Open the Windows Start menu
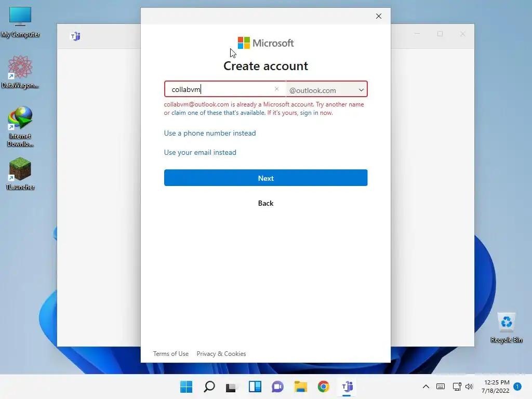The height and width of the screenshot is (399, 532). tap(186, 387)
